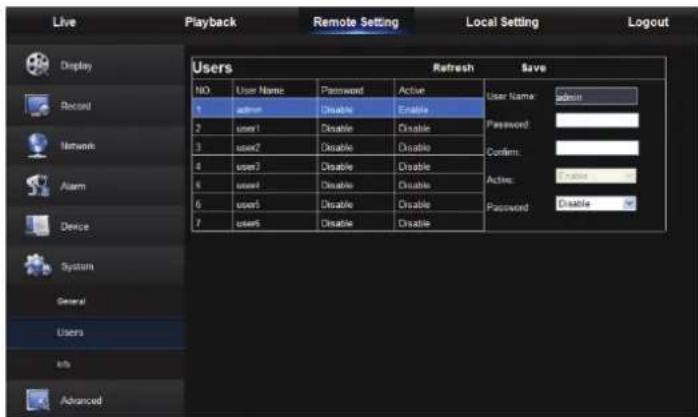Open the Display settings menu item

(x=95, y=65)
